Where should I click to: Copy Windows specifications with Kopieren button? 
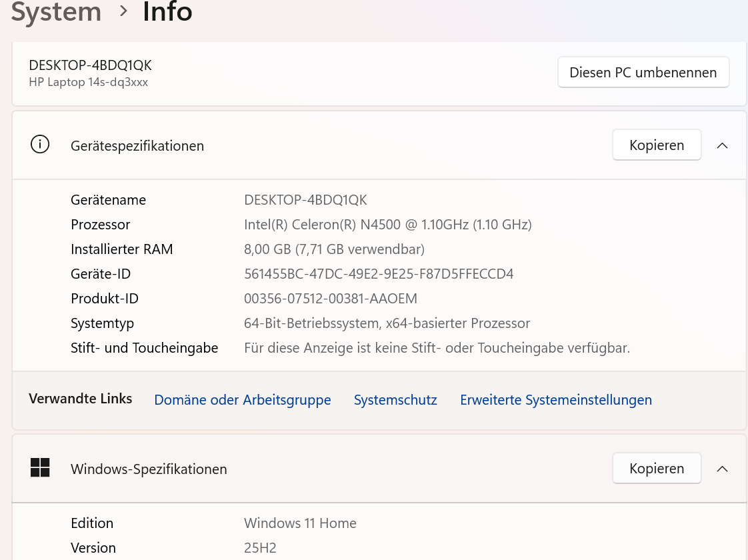click(657, 469)
